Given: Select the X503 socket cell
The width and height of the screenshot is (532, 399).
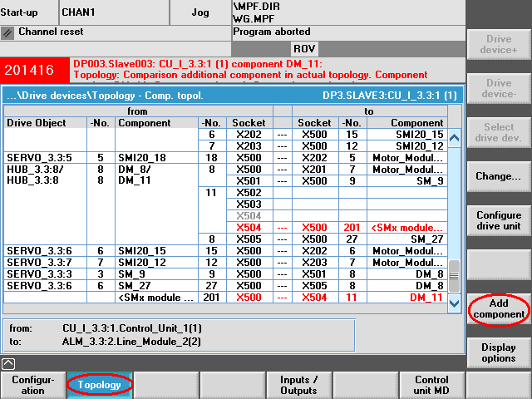Looking at the screenshot, I should 249,204.
